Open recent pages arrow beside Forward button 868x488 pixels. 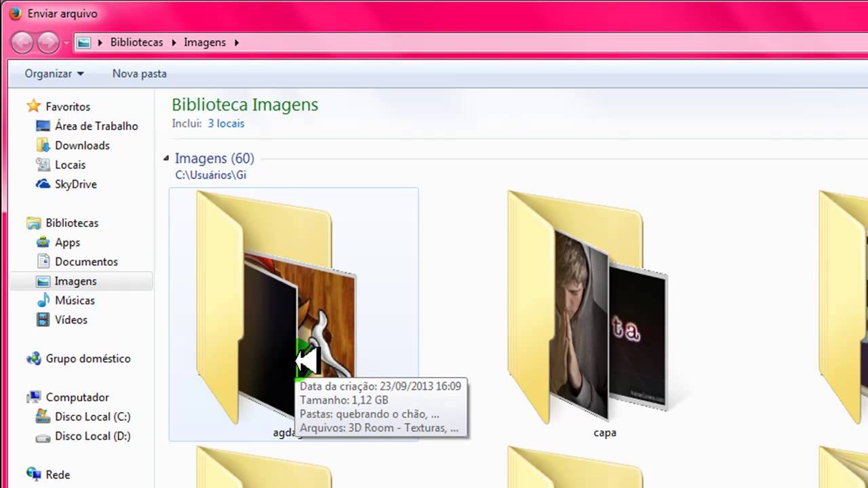click(66, 43)
